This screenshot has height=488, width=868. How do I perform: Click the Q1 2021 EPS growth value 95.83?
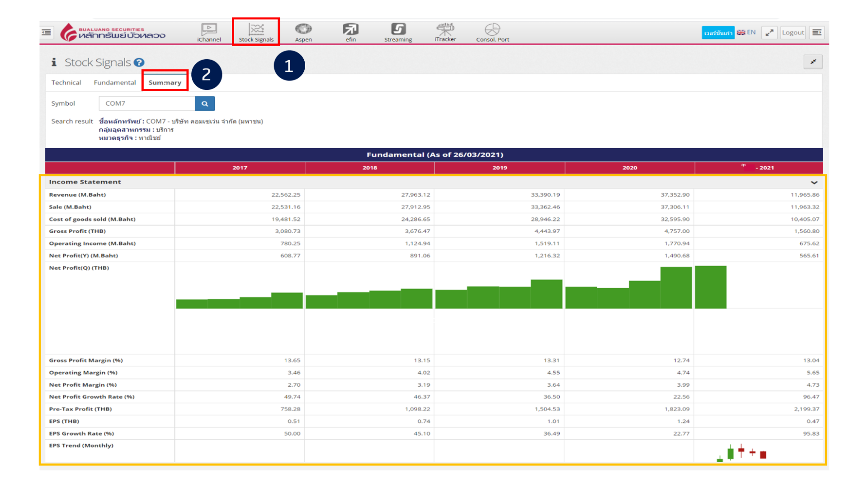click(811, 433)
